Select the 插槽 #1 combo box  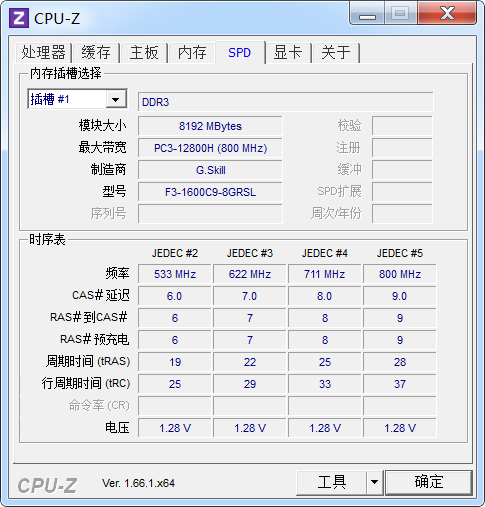pos(77,99)
